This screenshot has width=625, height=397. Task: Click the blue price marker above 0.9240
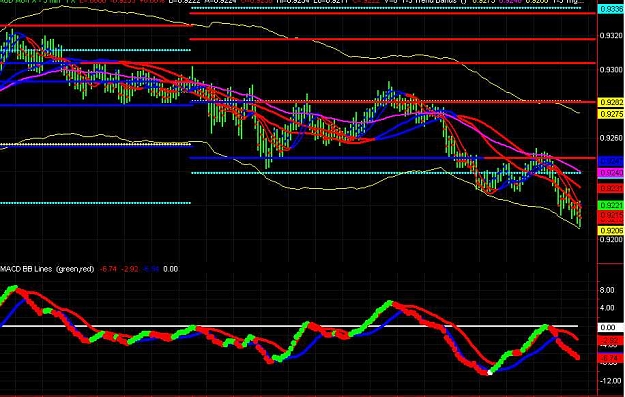(611, 161)
